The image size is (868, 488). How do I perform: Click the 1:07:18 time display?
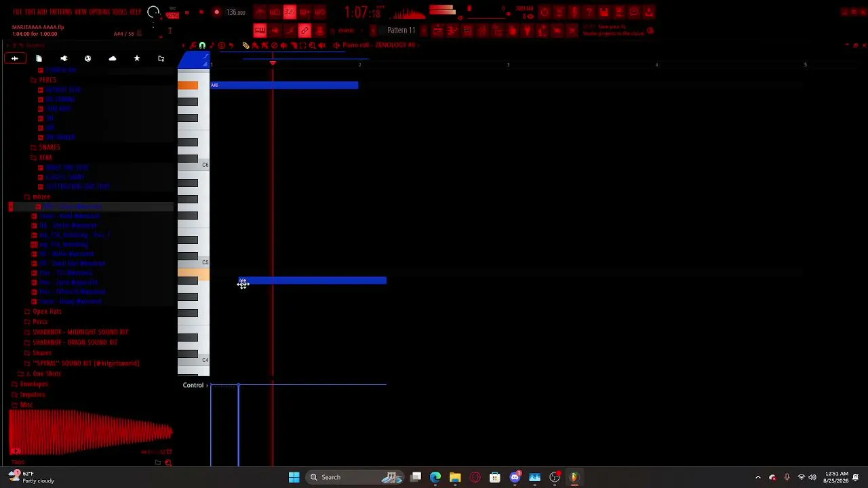362,12
